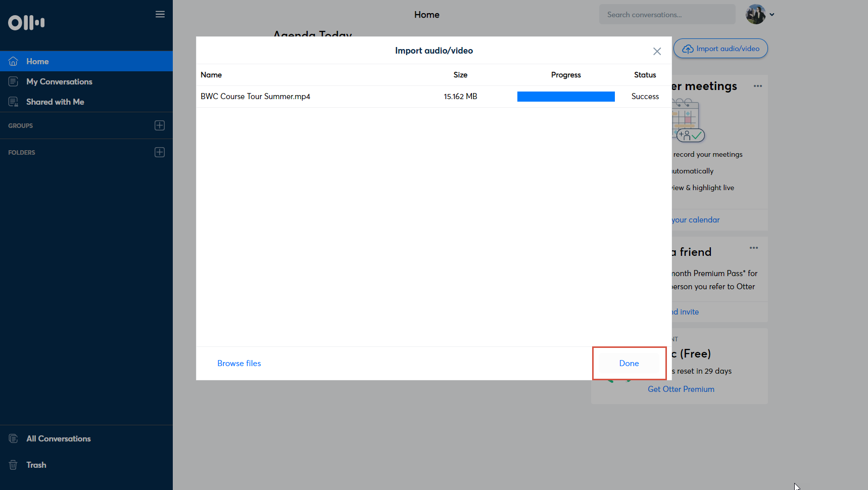Image resolution: width=868 pixels, height=490 pixels.
Task: Click the Done button
Action: click(x=629, y=363)
